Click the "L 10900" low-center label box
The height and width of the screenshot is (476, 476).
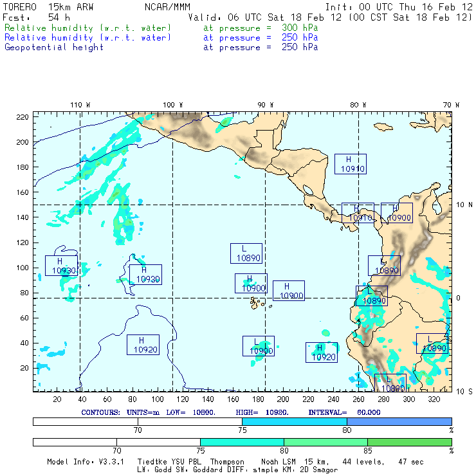coord(259,346)
